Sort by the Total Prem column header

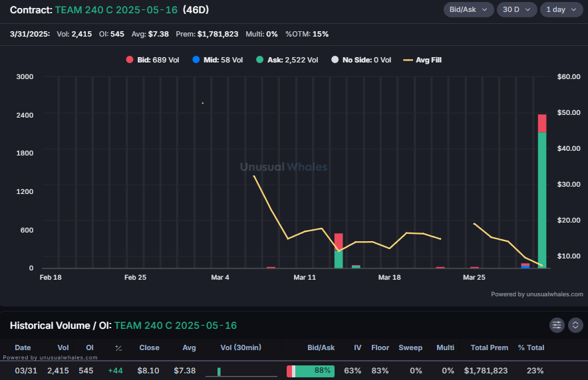[x=490, y=347]
